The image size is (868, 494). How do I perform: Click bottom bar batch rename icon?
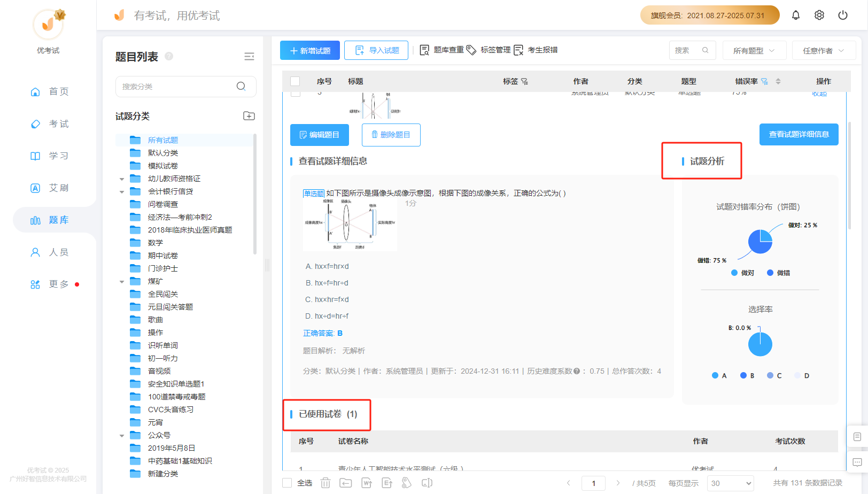click(427, 483)
